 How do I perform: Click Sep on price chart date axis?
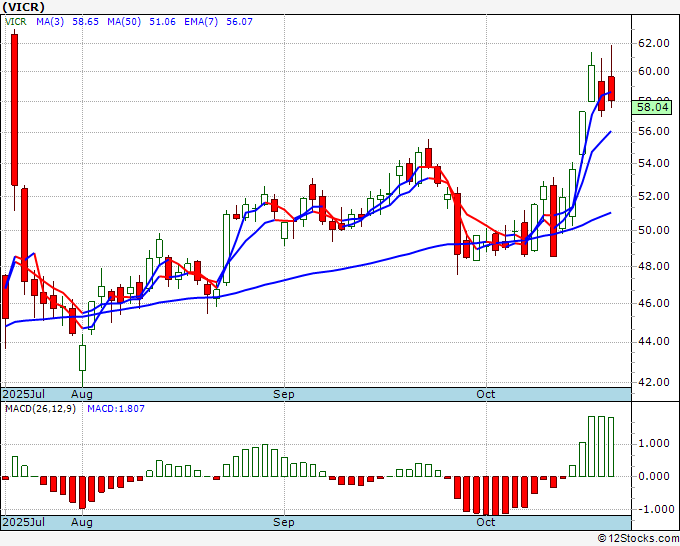284,394
